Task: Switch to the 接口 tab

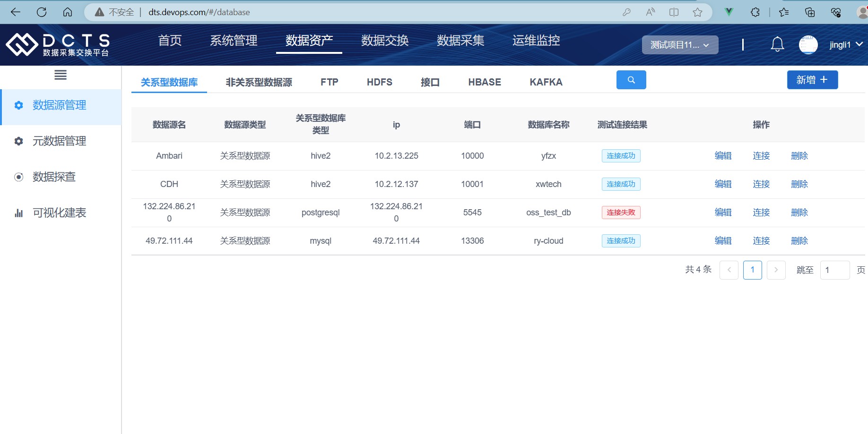Action: click(430, 82)
